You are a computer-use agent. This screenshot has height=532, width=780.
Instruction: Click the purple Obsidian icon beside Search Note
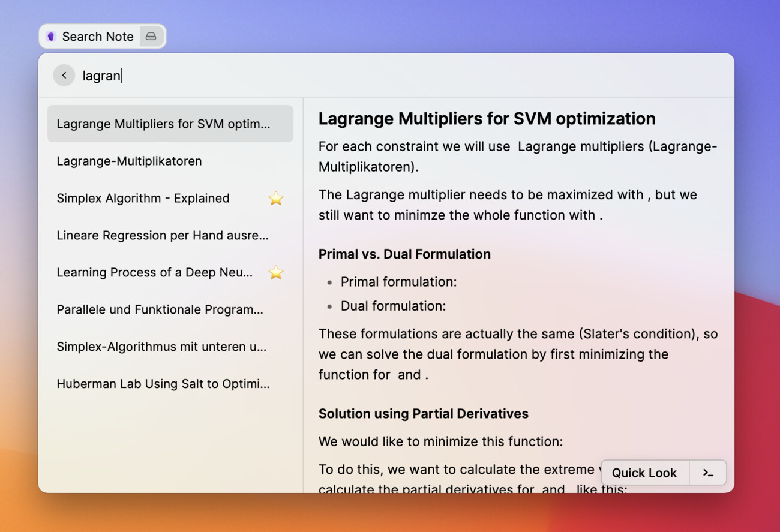coord(51,37)
